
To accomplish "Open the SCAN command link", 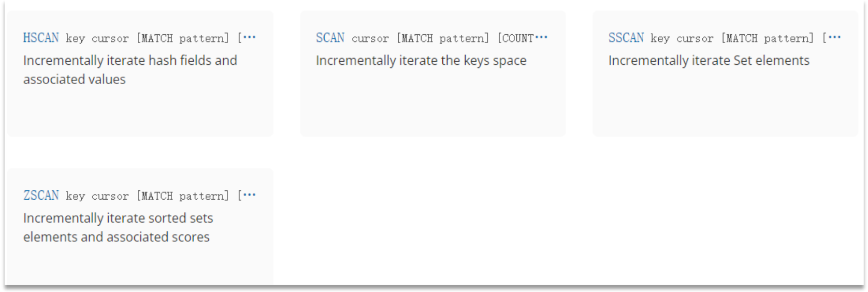I will click(330, 38).
